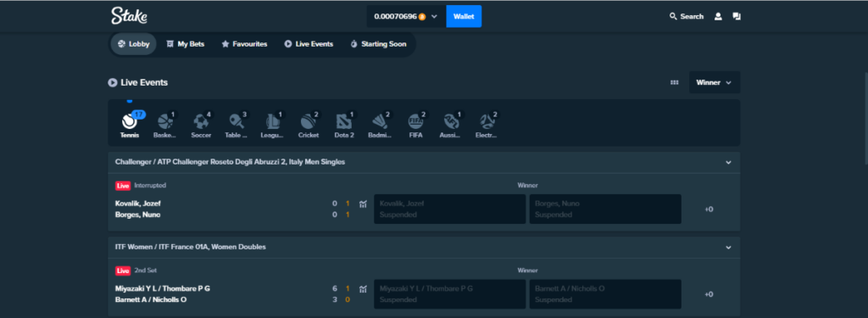Image resolution: width=868 pixels, height=318 pixels.
Task: Switch to the Favourites tab
Action: point(244,44)
